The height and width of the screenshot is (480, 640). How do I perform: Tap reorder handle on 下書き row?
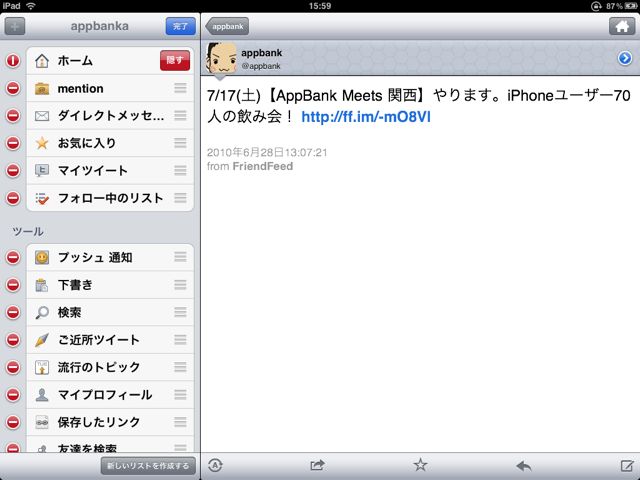[x=180, y=285]
